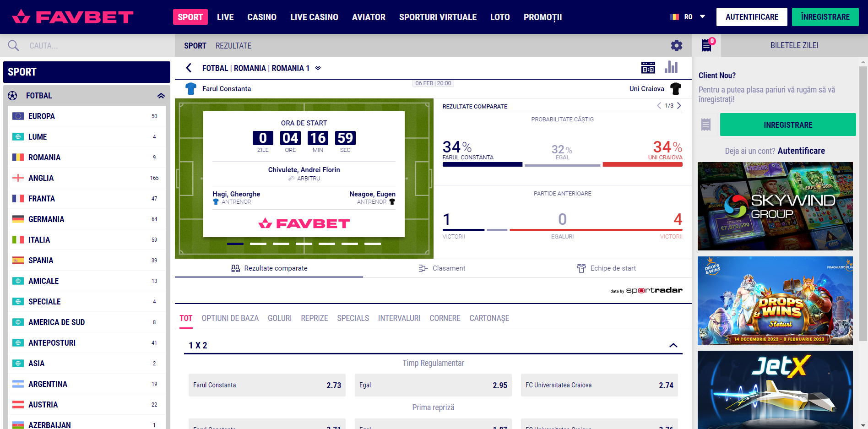
Task: Click the Argentina flag icon
Action: 18,384
